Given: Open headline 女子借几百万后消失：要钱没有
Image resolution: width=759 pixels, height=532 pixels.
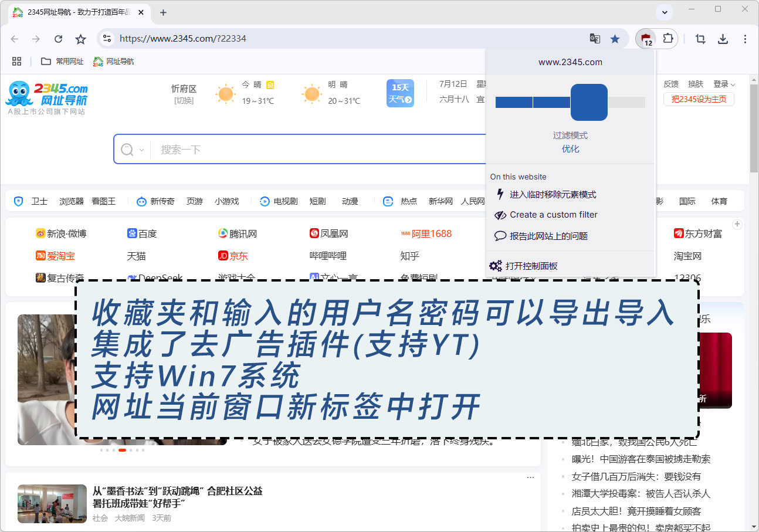Looking at the screenshot, I should 636,476.
